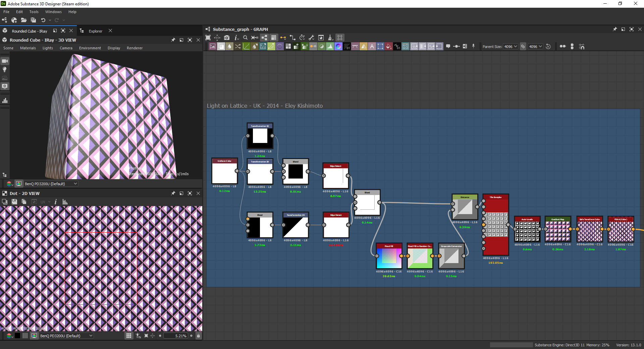The image size is (644, 349).
Task: Open the BenQ PD3200U dropdown in 3D view
Action: click(51, 184)
